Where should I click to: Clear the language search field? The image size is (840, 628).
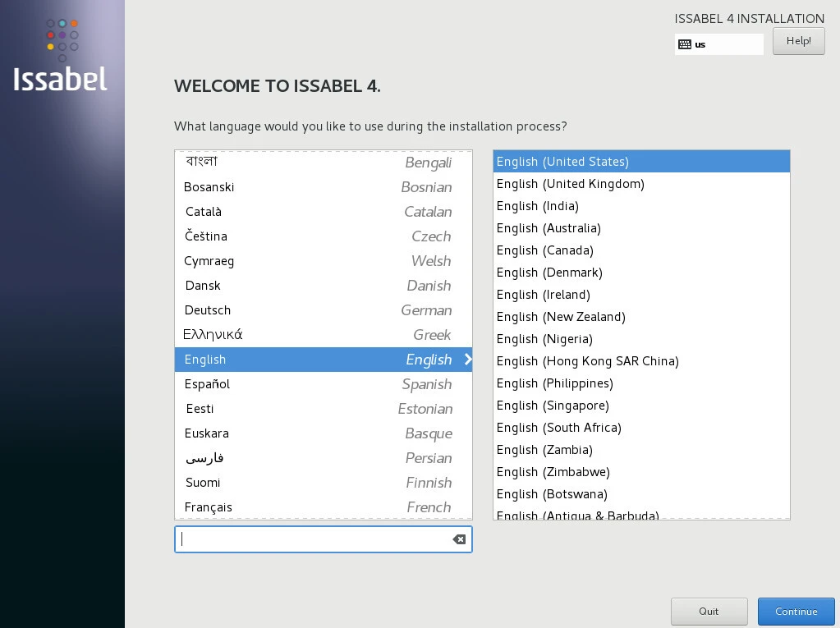coord(459,539)
